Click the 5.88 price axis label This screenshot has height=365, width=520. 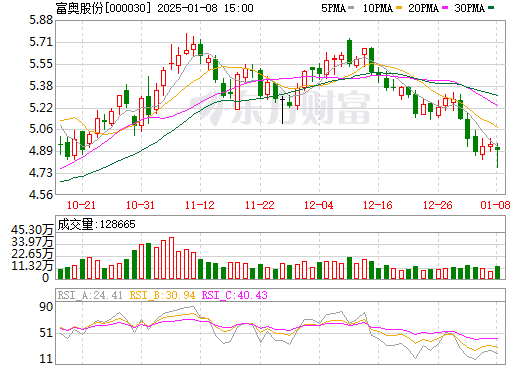(41, 20)
